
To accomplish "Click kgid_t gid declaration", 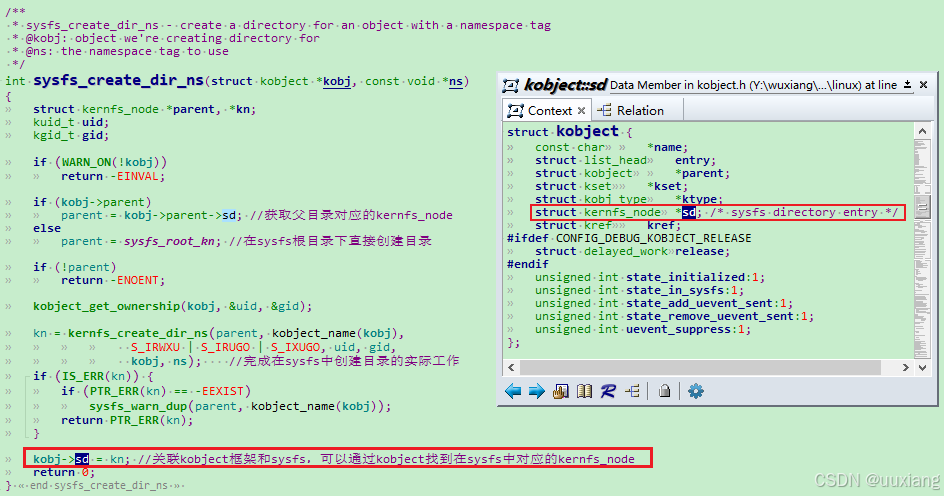I will point(71,135).
